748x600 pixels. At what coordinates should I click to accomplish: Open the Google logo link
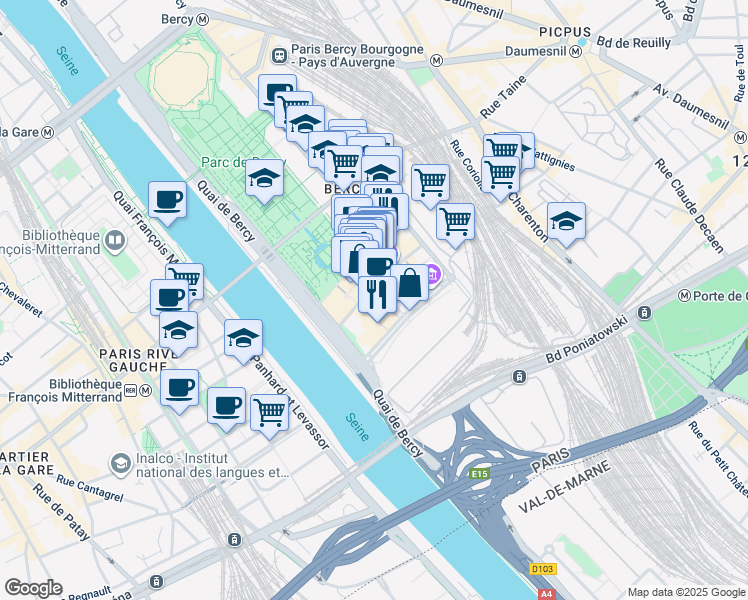coord(33,589)
